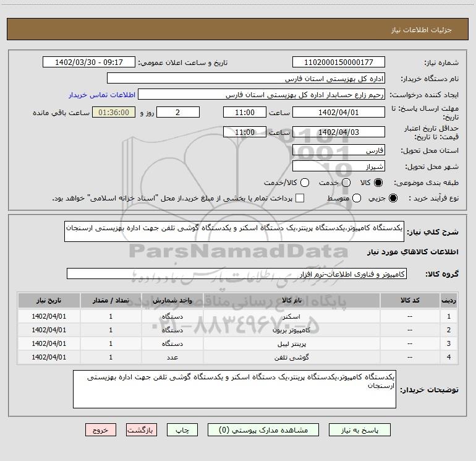Click the چاپ print button

click(182, 430)
